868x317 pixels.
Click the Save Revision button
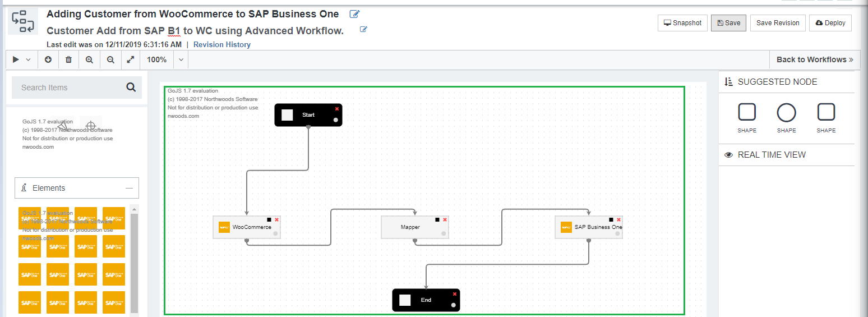(x=778, y=23)
